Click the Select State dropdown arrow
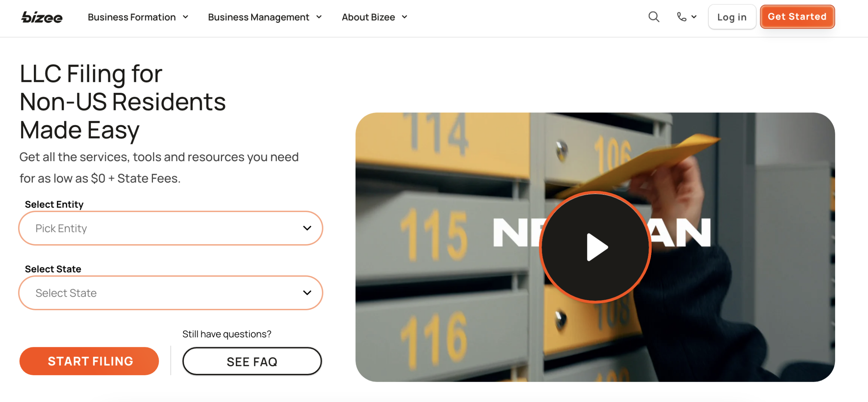868x402 pixels. point(307,293)
